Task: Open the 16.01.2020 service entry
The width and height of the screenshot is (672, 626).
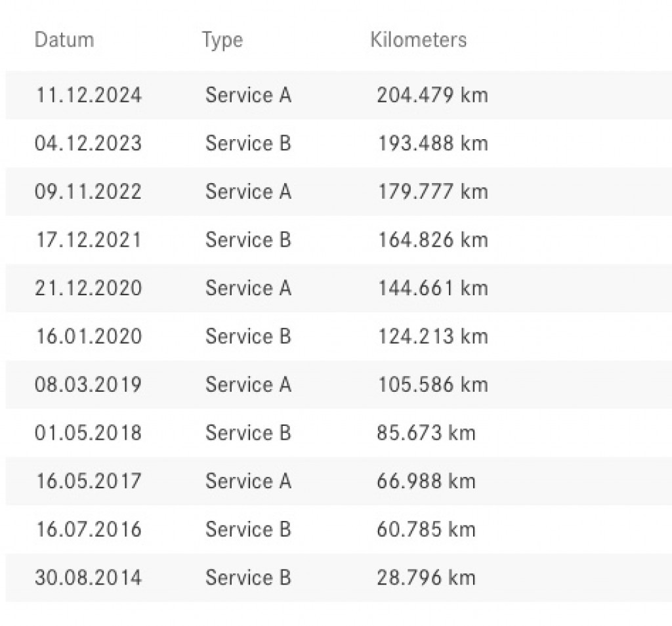Action: (x=88, y=336)
